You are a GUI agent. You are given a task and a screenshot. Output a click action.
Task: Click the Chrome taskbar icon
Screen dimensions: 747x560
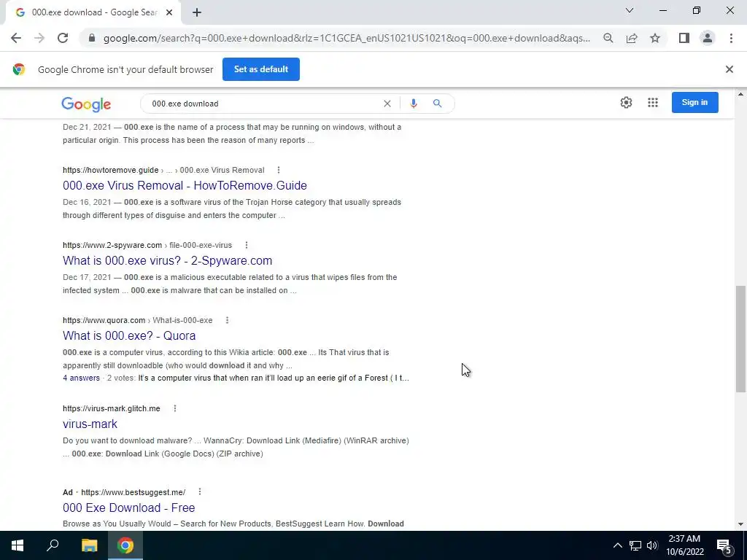click(125, 545)
